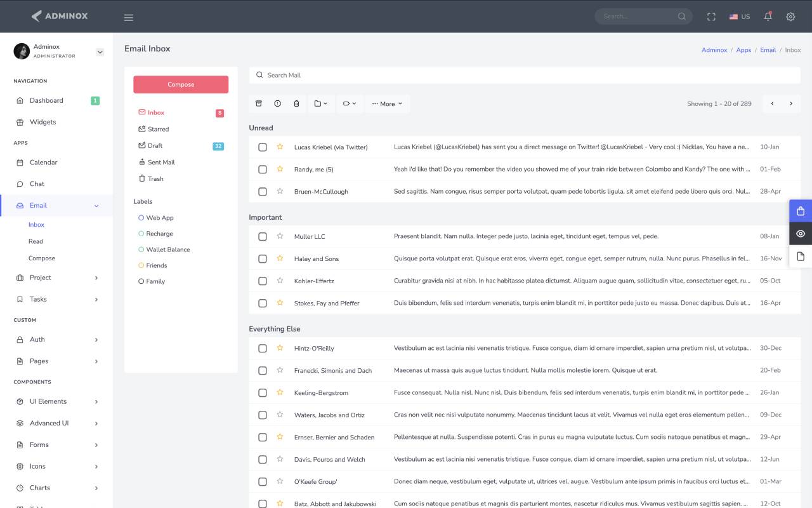The width and height of the screenshot is (812, 508).
Task: Star the Muller LLC email
Action: (x=280, y=236)
